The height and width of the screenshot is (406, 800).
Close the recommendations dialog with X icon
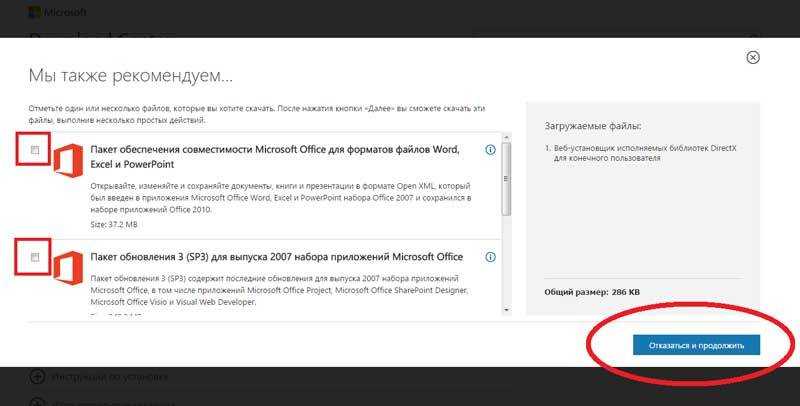pos(753,57)
